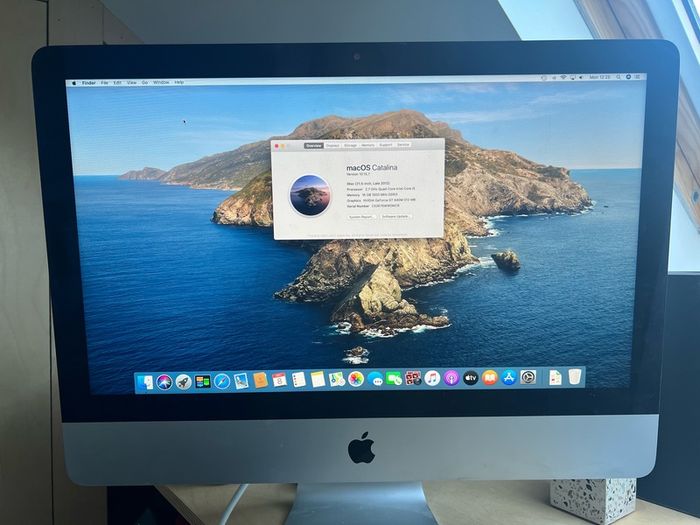Open Notification Center icon in menu bar
The height and width of the screenshot is (525, 700).
(x=637, y=77)
